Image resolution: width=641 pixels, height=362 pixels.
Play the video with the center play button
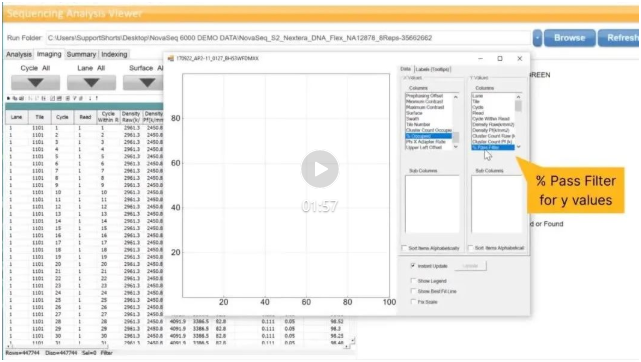click(x=320, y=169)
